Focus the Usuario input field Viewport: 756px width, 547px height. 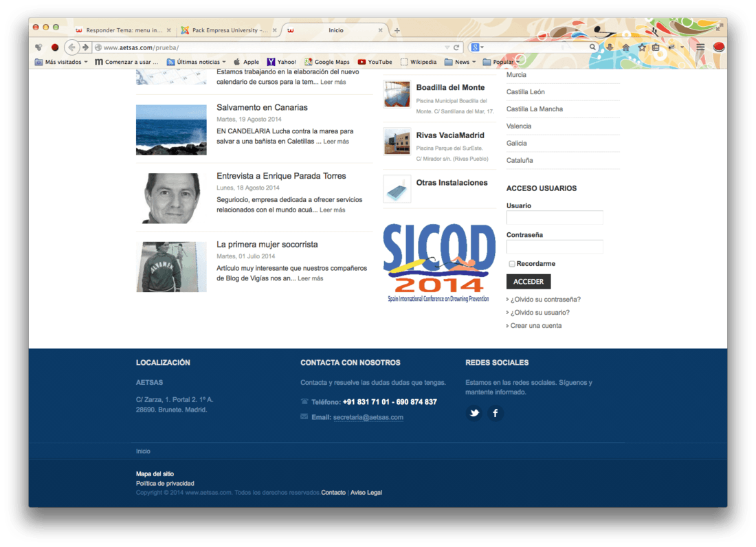pos(555,217)
